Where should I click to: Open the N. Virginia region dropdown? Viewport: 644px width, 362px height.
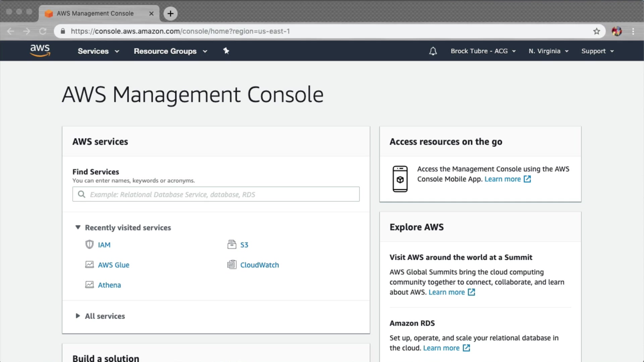(x=548, y=51)
